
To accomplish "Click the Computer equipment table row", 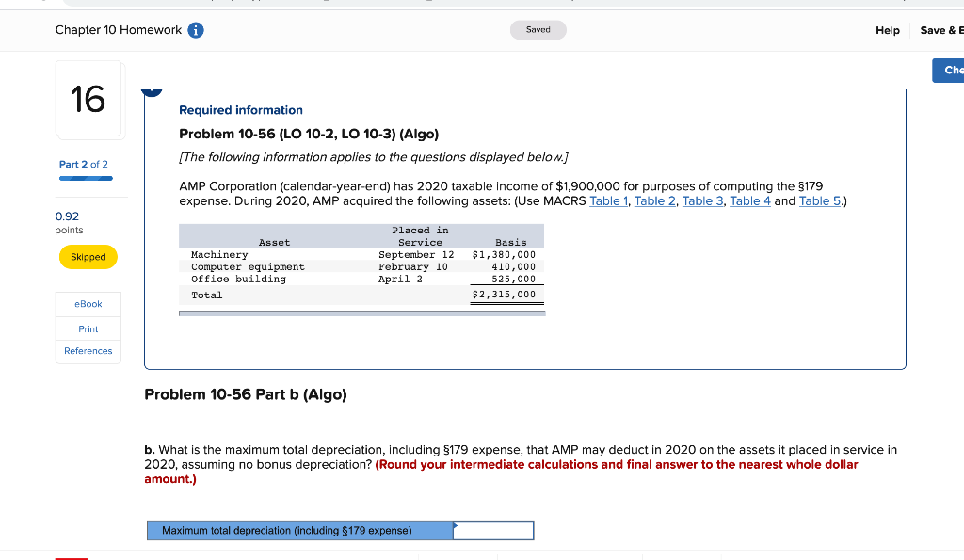I will pyautogui.click(x=361, y=266).
